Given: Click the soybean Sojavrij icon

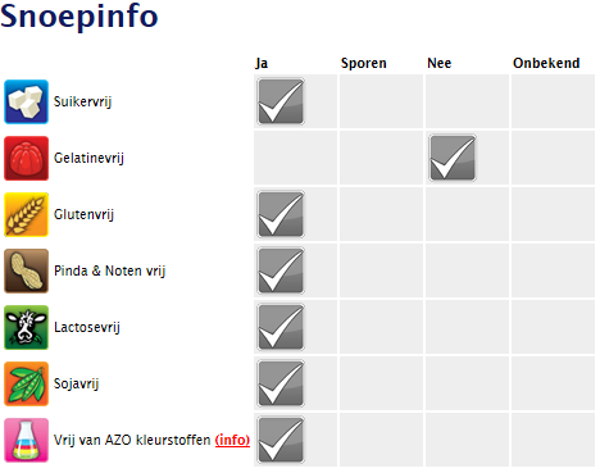Looking at the screenshot, I should (26, 383).
